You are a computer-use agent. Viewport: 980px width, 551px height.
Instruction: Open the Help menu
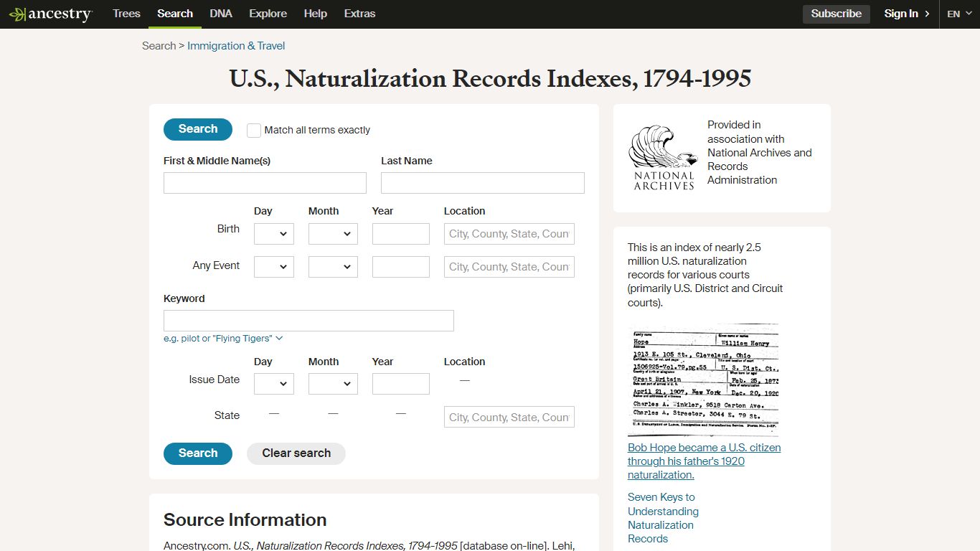315,14
